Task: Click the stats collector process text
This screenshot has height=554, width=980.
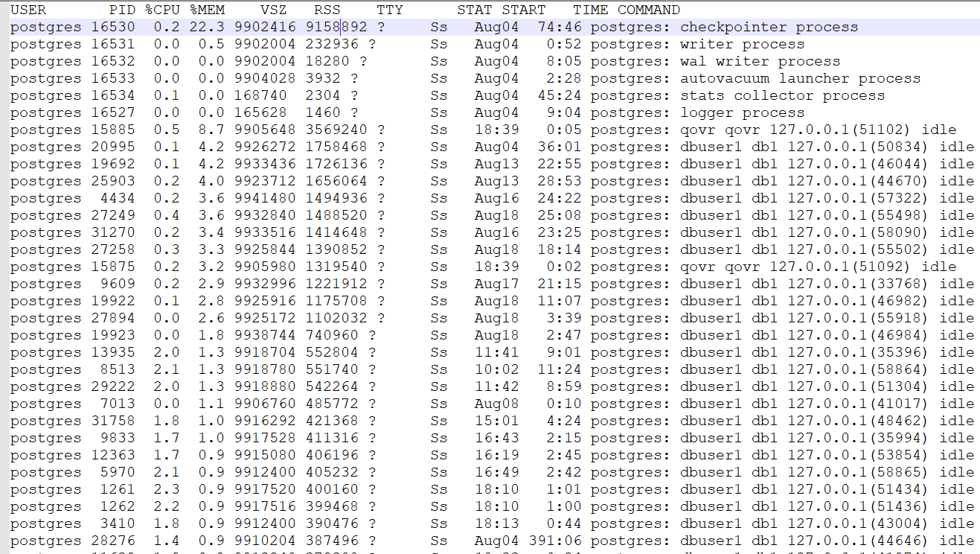Action: [x=782, y=95]
